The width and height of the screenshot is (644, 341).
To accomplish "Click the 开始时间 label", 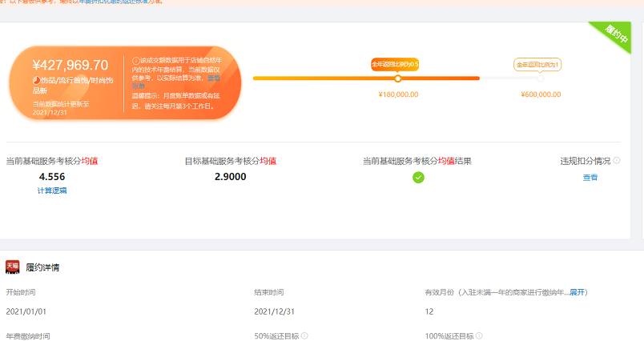I will [21, 292].
